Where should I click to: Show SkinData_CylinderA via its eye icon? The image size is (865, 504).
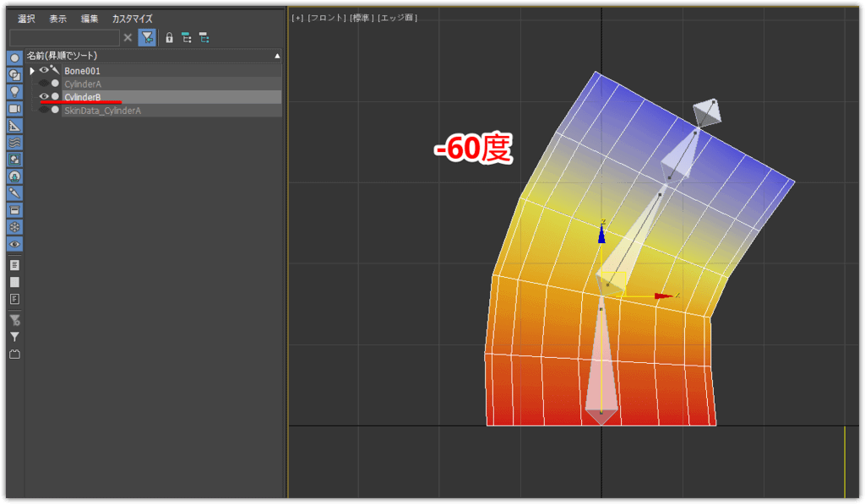[x=44, y=110]
